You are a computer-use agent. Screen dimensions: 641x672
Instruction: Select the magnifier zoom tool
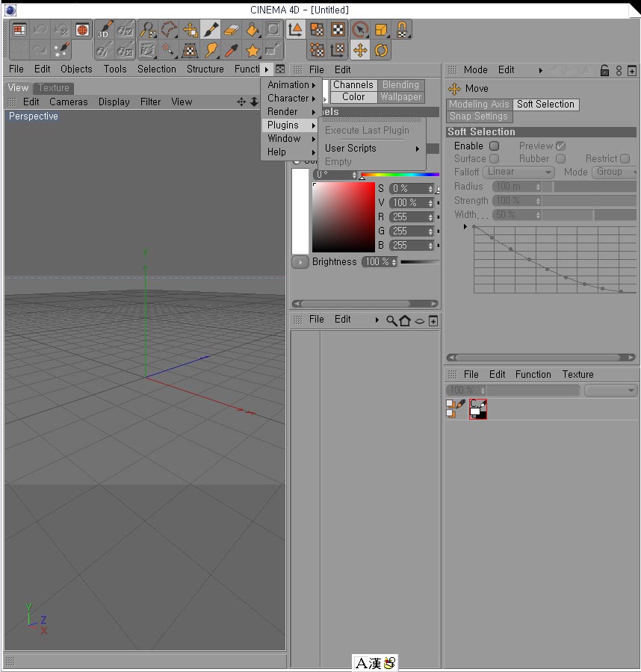click(148, 30)
